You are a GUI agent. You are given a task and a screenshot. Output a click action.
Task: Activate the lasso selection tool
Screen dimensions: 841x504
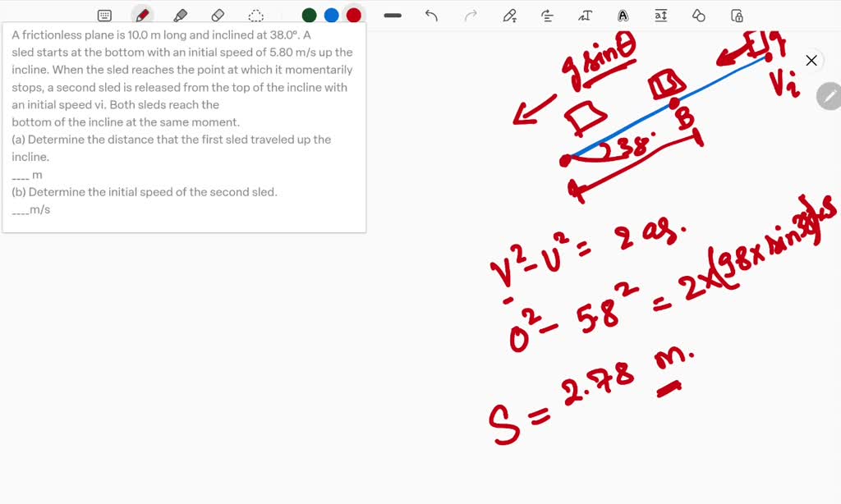click(255, 15)
